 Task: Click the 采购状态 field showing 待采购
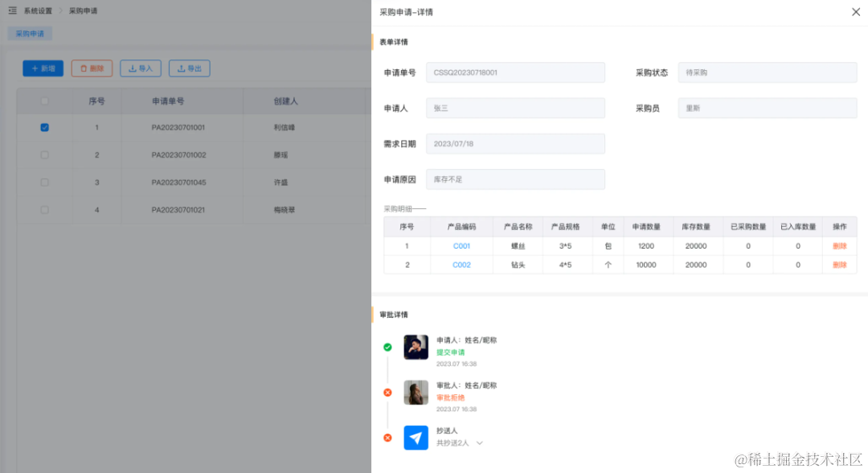768,72
